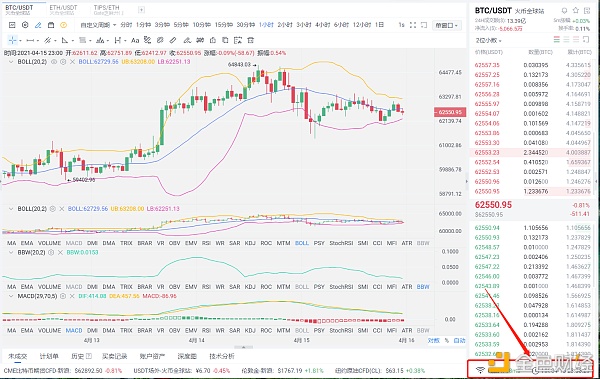Select the parallel channel drawing tool

pyautogui.click(x=47, y=40)
